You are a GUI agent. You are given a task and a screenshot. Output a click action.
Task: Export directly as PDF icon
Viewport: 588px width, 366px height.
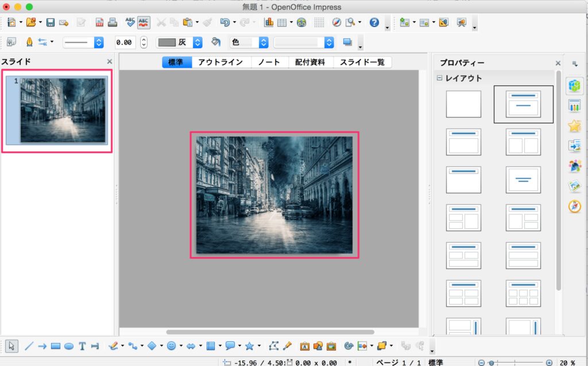pyautogui.click(x=99, y=23)
